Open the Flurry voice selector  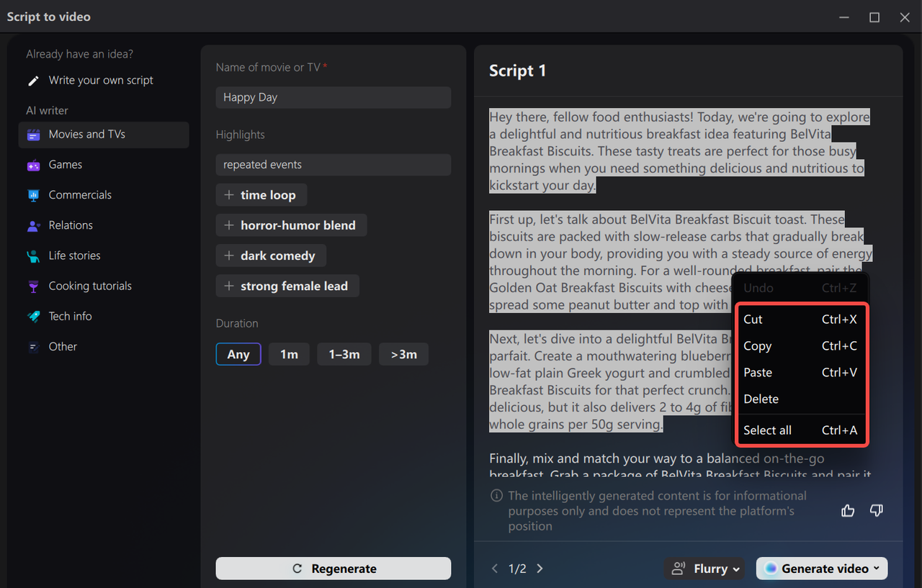click(704, 568)
